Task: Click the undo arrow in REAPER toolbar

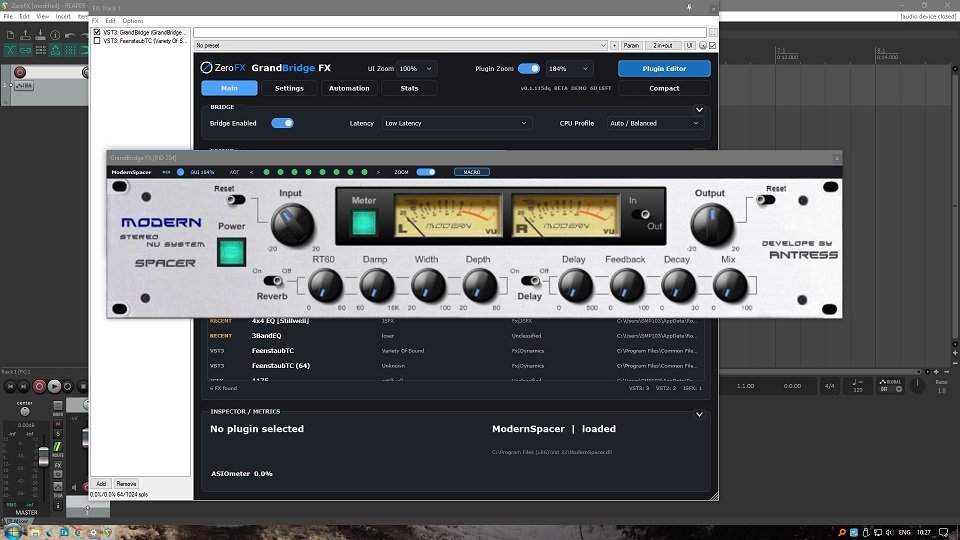Action: (x=70, y=36)
